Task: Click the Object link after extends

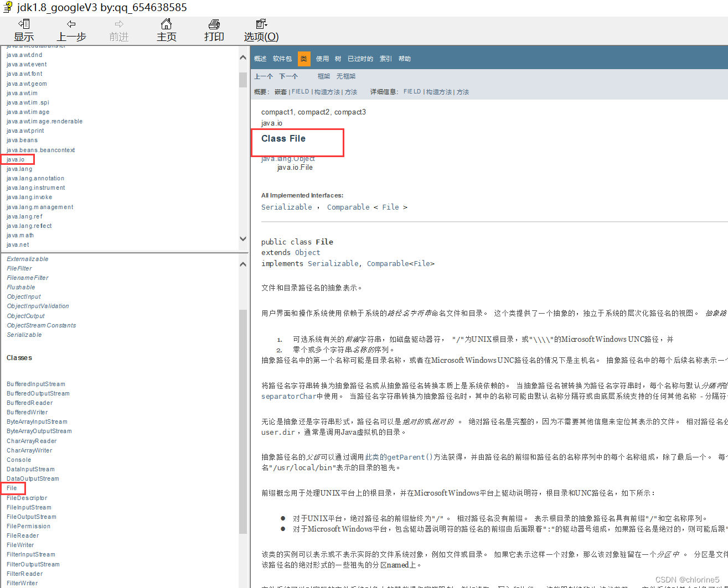Action: pos(307,252)
